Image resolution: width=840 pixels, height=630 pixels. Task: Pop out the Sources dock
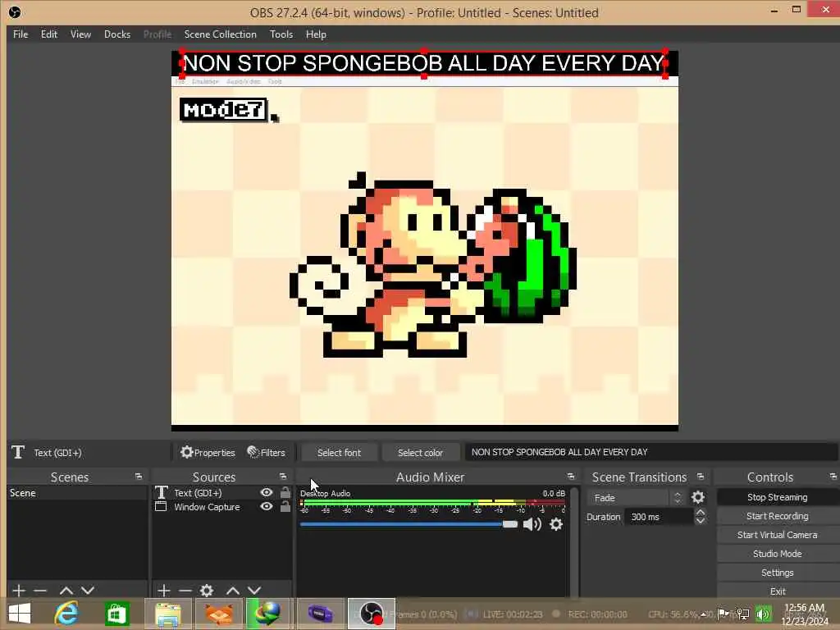point(283,477)
